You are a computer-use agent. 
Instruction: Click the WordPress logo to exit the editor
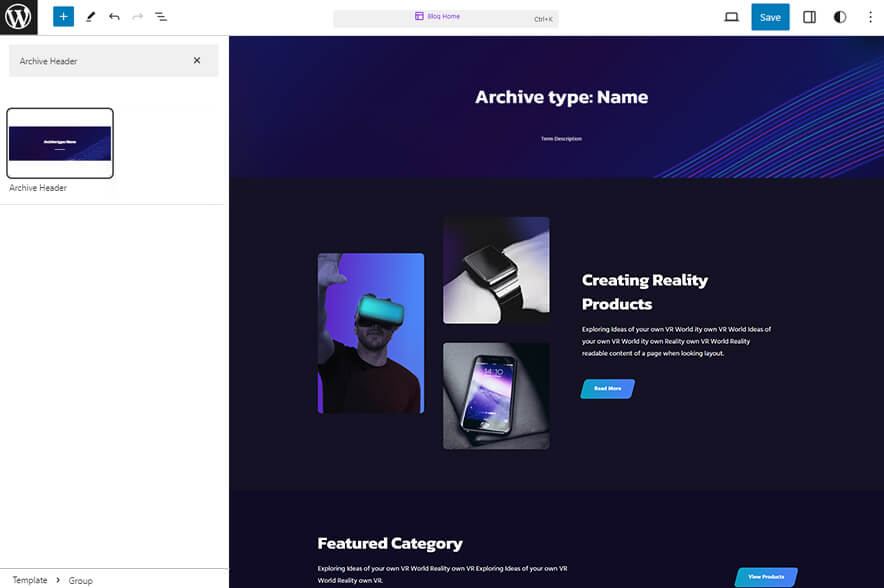tap(17, 16)
